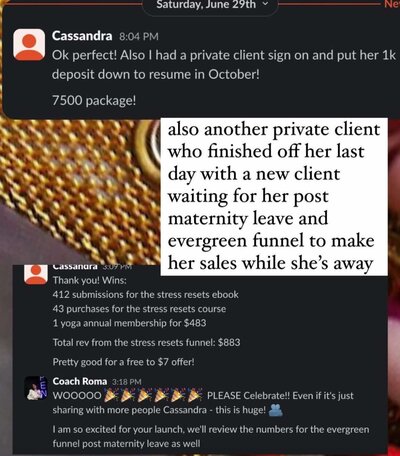Click the white overlay text about private client
Viewport: 400px width, 456px height.
(x=274, y=197)
